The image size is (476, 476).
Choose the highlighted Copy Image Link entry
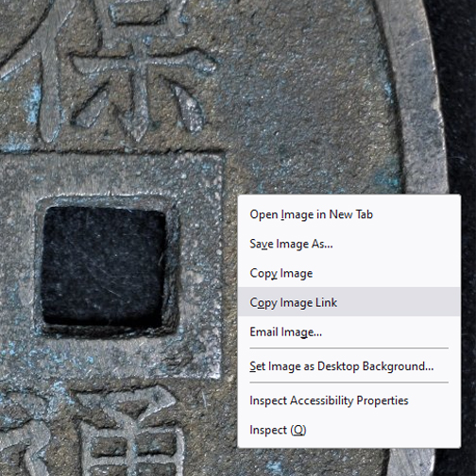[x=349, y=302]
